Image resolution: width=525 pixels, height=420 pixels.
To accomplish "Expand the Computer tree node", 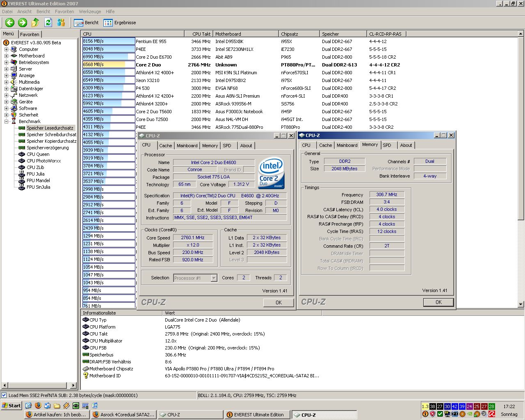I will point(6,49).
